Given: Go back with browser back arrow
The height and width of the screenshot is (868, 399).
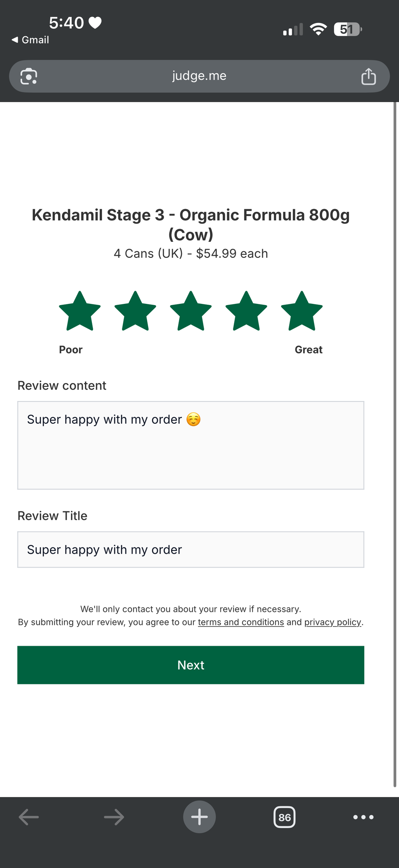Looking at the screenshot, I should [x=29, y=817].
